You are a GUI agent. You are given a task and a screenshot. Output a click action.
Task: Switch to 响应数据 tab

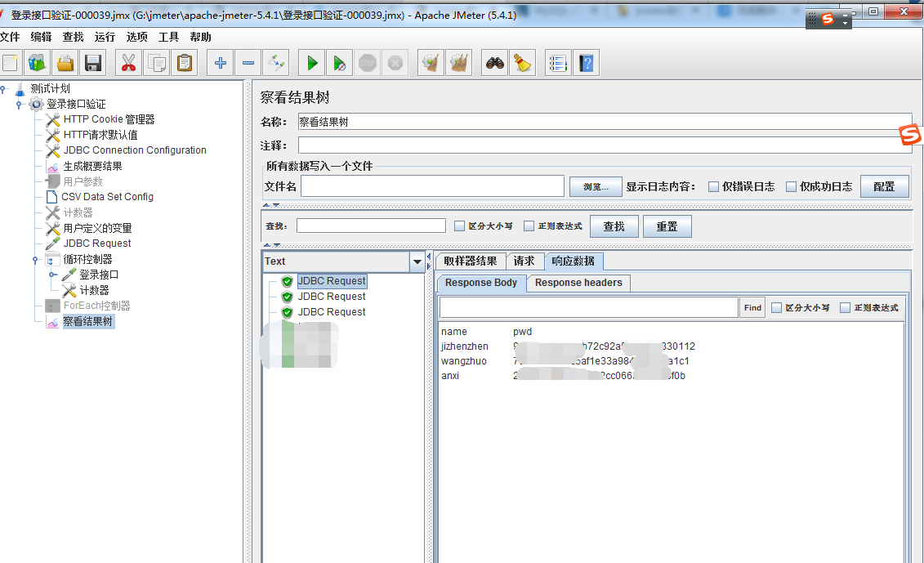pos(574,261)
